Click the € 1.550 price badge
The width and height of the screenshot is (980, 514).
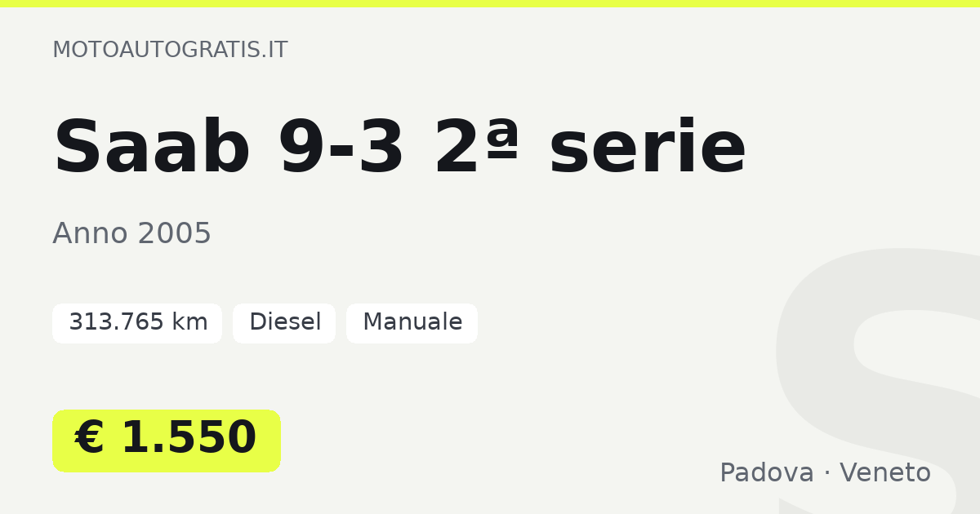[167, 441]
